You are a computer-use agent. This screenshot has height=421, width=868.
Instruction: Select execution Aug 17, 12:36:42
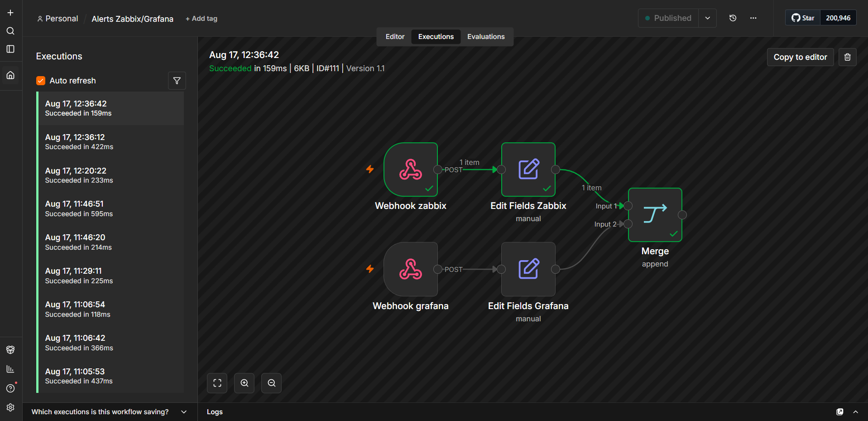pyautogui.click(x=111, y=108)
